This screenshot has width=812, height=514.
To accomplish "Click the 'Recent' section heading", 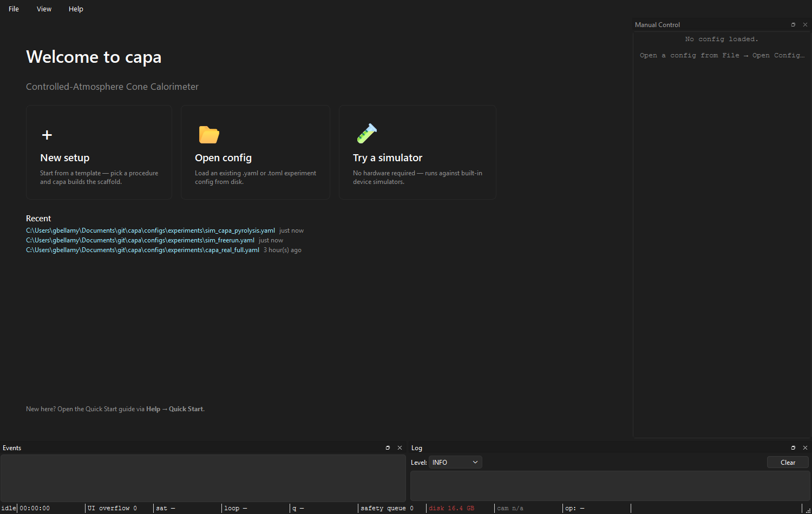I will coord(38,219).
